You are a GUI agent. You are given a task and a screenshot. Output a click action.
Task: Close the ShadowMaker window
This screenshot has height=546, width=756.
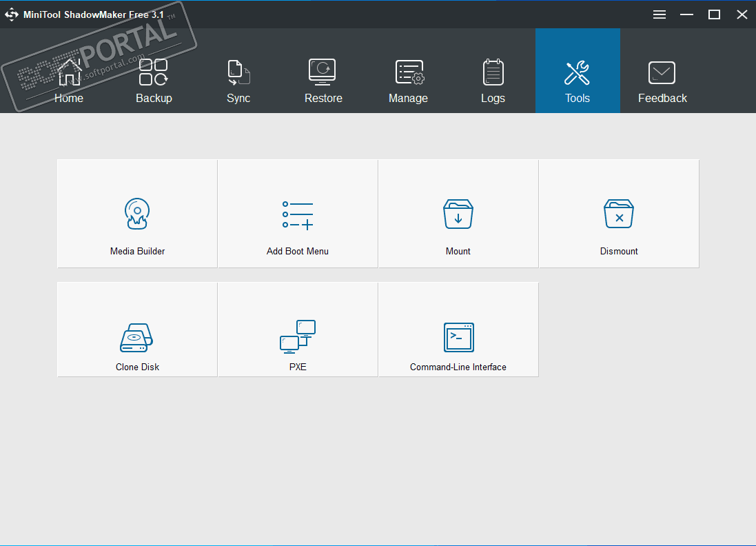click(x=742, y=14)
